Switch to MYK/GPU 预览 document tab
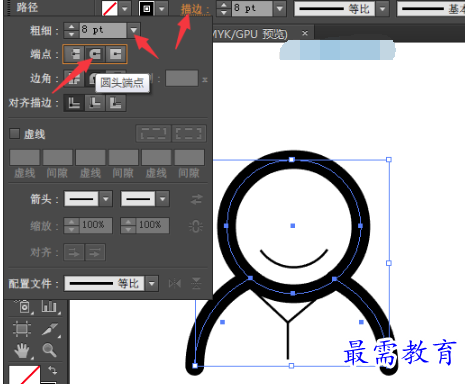Viewport: 465px width, 384px height. [x=250, y=34]
